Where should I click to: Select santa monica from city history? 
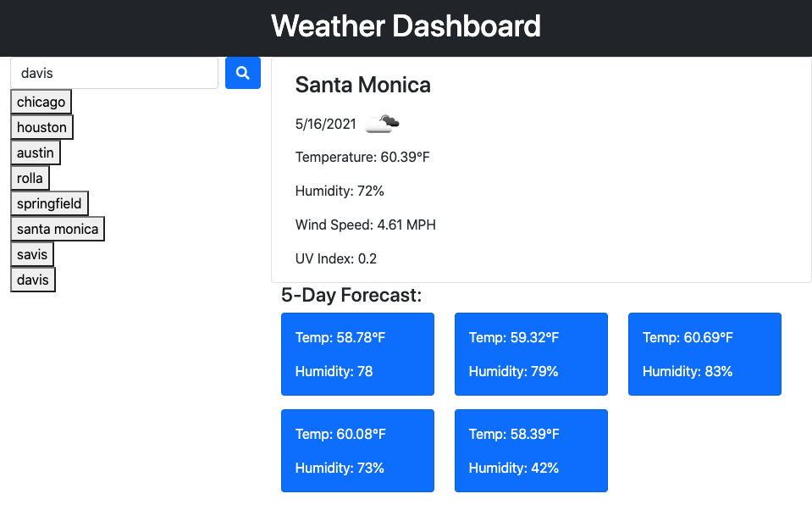tap(57, 228)
